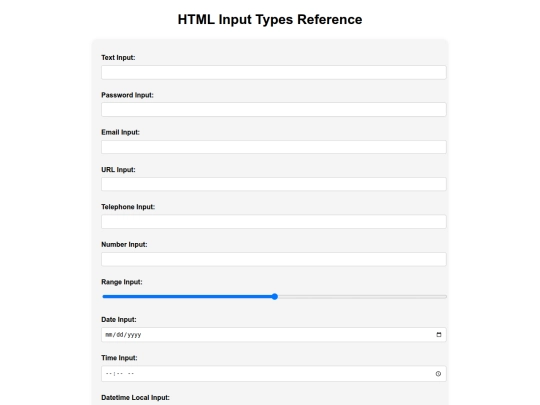Click the 'Time Input:' label

[x=119, y=358]
